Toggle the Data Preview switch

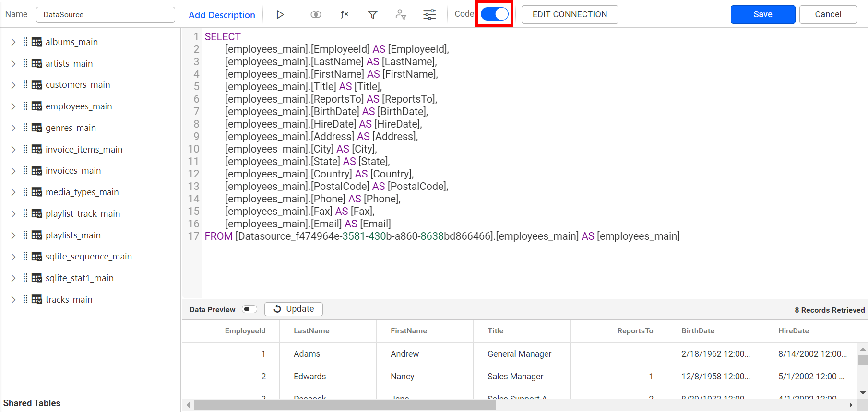[x=250, y=309]
